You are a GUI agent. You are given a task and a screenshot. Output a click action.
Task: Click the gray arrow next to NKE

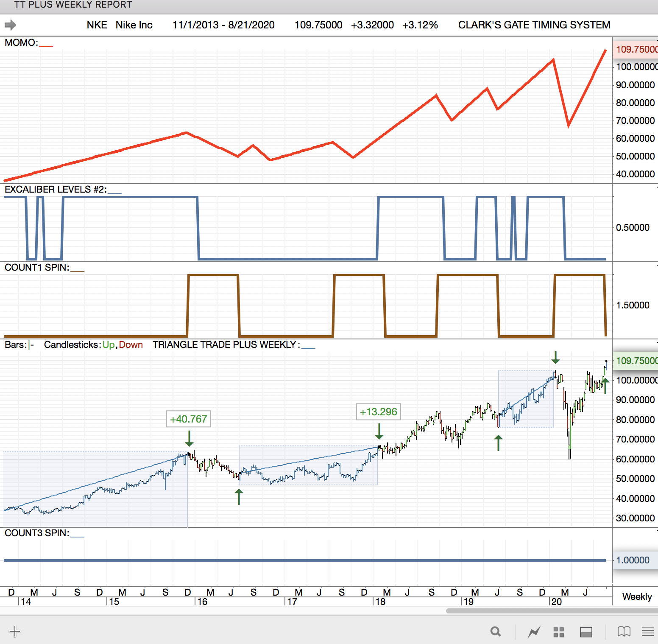click(10, 25)
